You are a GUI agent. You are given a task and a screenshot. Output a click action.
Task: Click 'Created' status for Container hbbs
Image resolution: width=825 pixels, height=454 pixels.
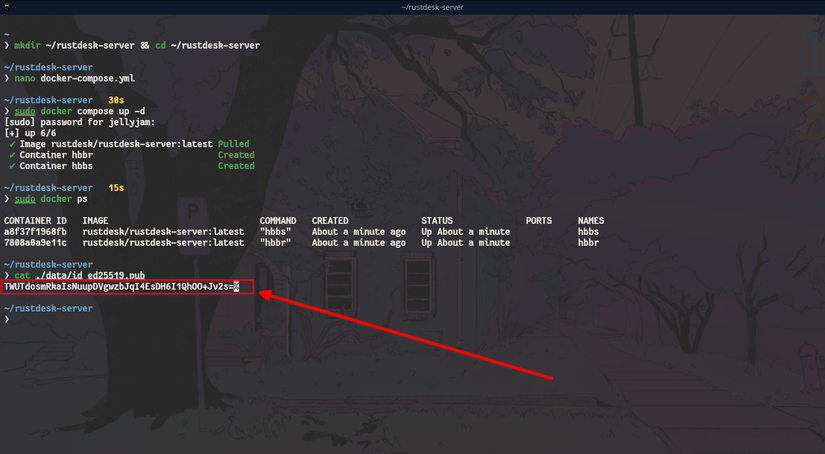pos(236,166)
